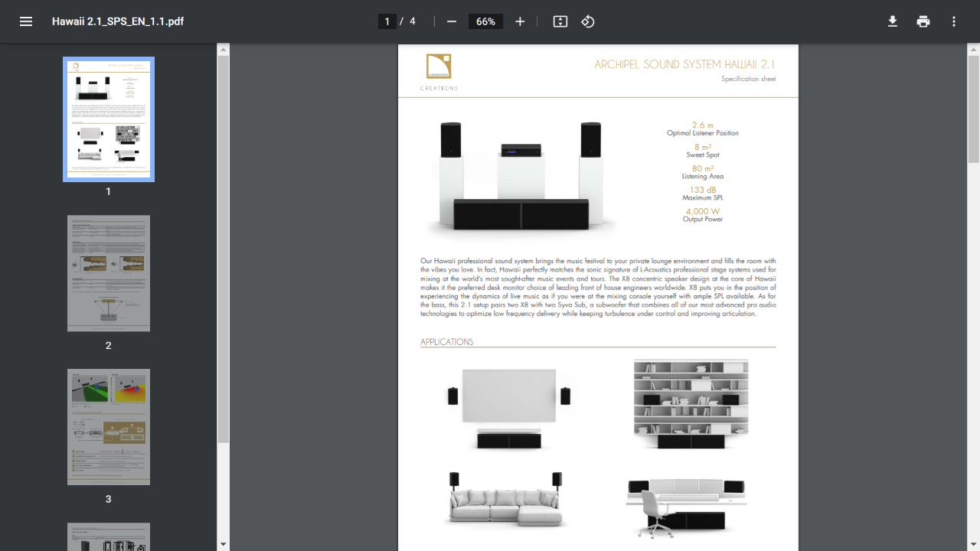Image resolution: width=980 pixels, height=551 pixels.
Task: Select page 1 thumbnail
Action: pyautogui.click(x=109, y=119)
